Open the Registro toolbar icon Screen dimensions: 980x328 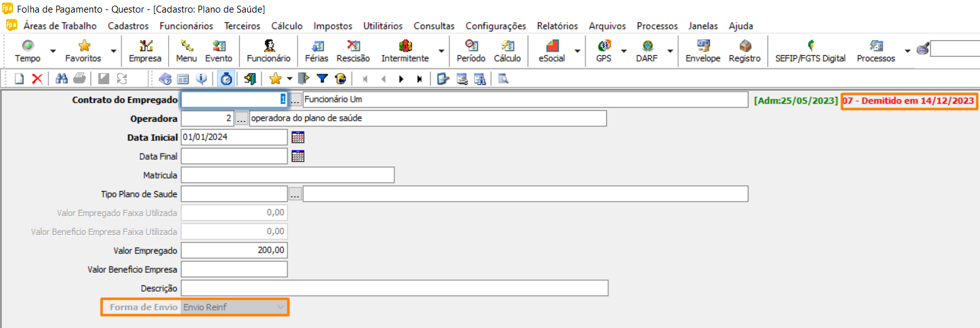(x=745, y=51)
